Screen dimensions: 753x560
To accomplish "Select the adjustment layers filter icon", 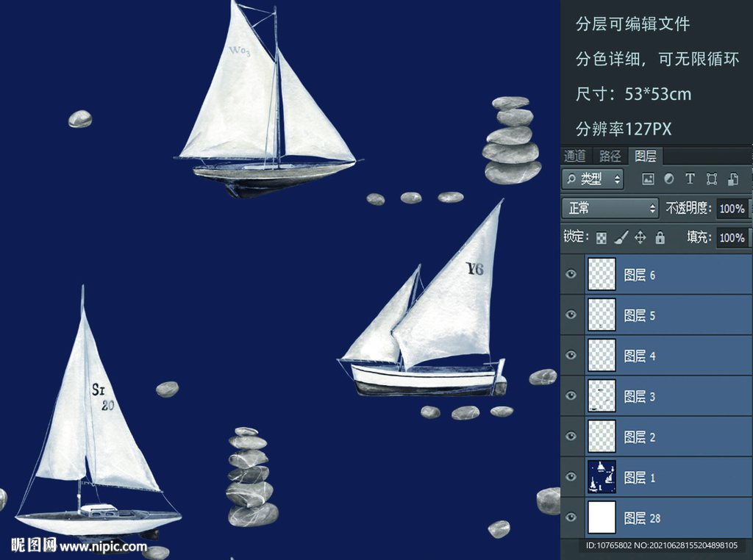I will click(x=668, y=179).
